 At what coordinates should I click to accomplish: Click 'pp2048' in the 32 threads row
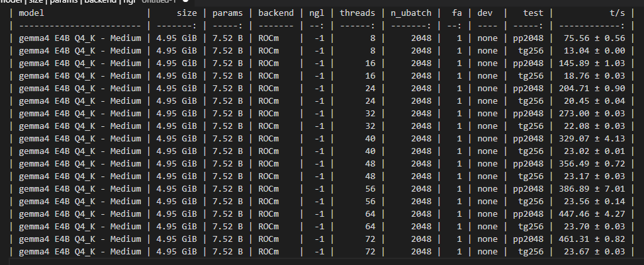(528, 113)
